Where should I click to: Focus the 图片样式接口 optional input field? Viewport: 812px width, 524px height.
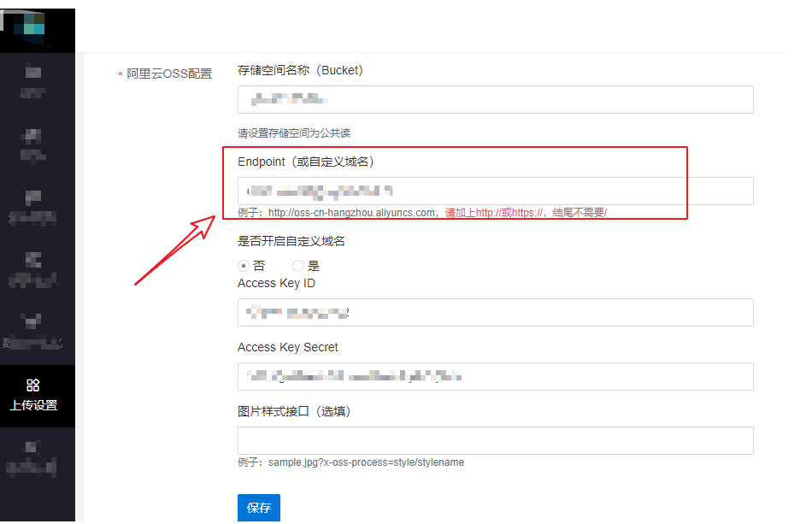pos(495,440)
